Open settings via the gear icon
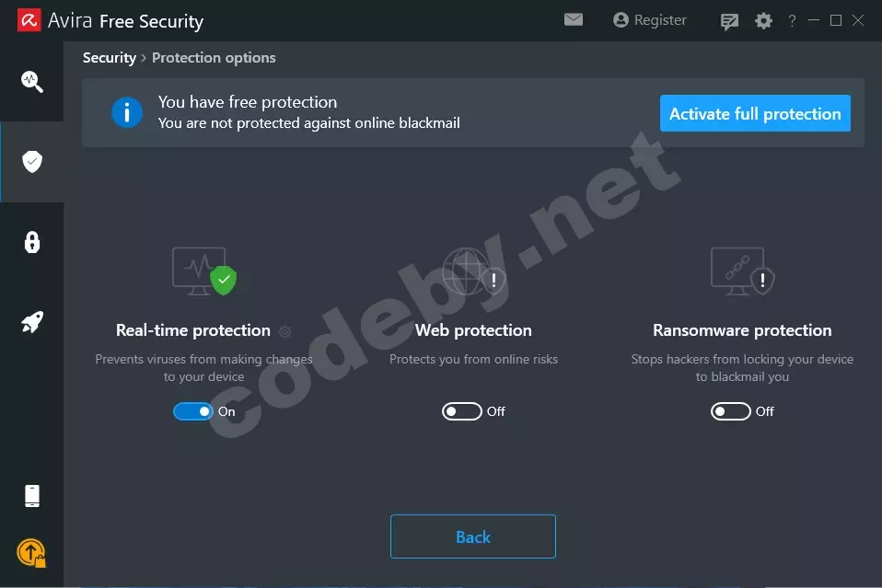 (x=764, y=19)
